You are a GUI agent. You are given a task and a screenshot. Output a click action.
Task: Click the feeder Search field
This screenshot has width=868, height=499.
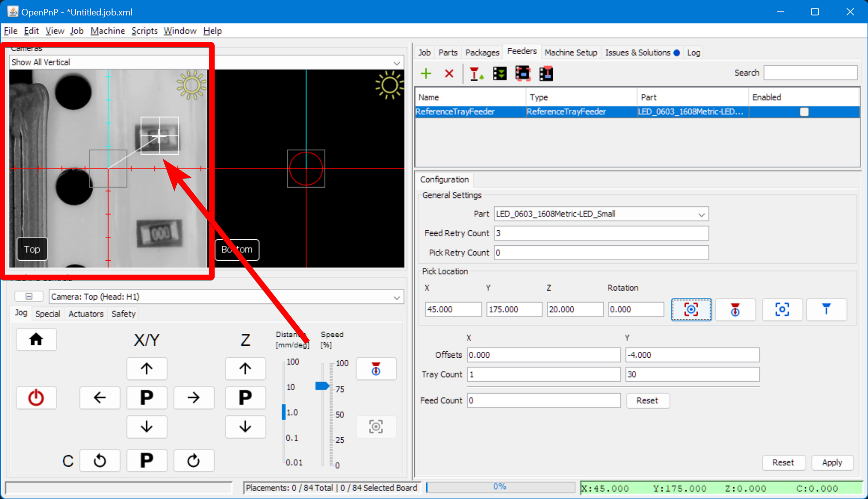[x=810, y=72]
